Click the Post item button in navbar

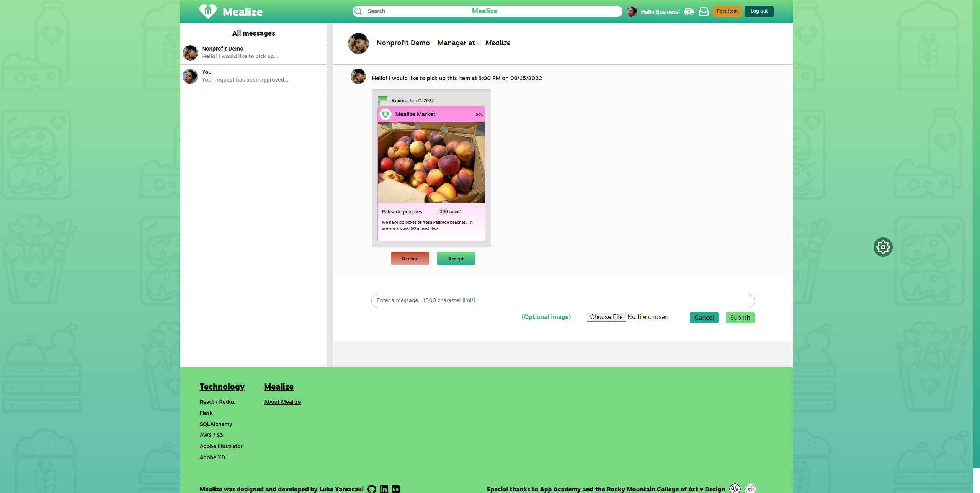click(727, 11)
